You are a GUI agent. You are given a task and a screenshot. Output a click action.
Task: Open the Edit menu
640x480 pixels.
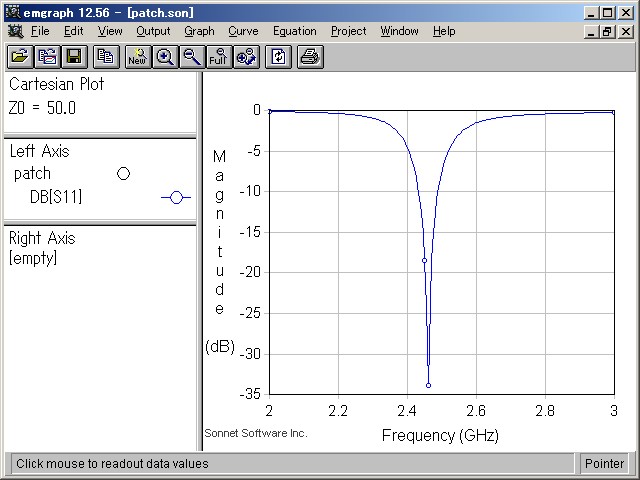(73, 31)
